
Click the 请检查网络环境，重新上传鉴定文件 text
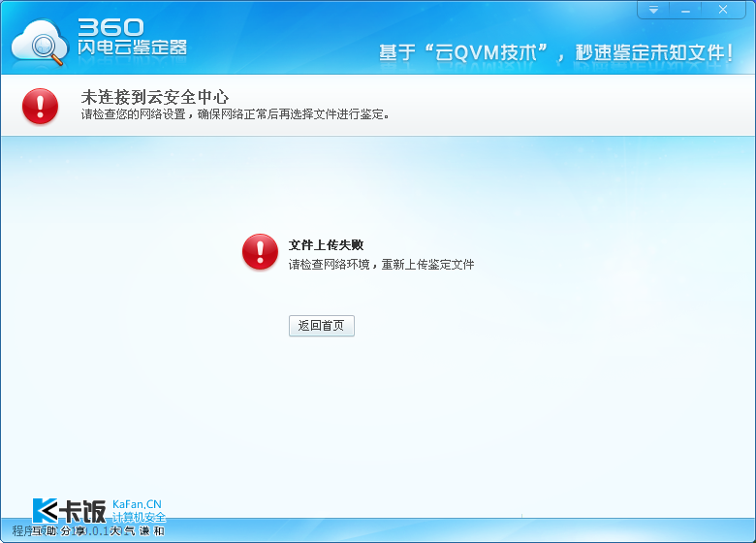pyautogui.click(x=381, y=265)
